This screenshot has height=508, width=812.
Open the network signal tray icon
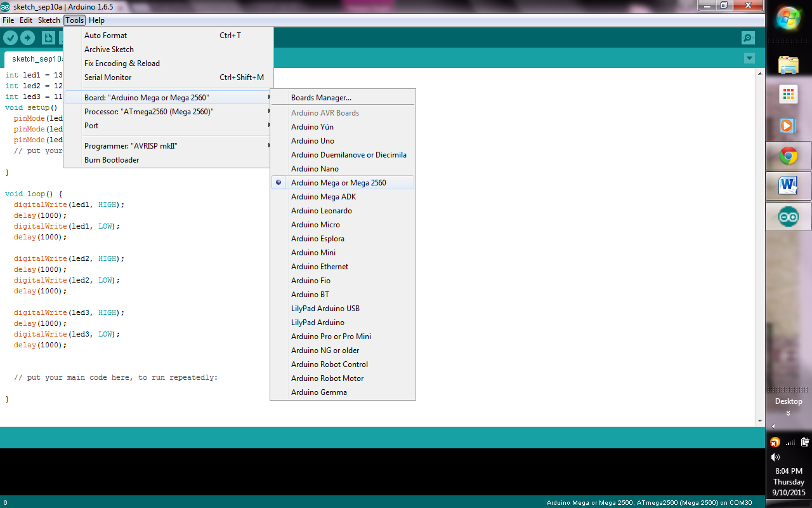(x=790, y=443)
